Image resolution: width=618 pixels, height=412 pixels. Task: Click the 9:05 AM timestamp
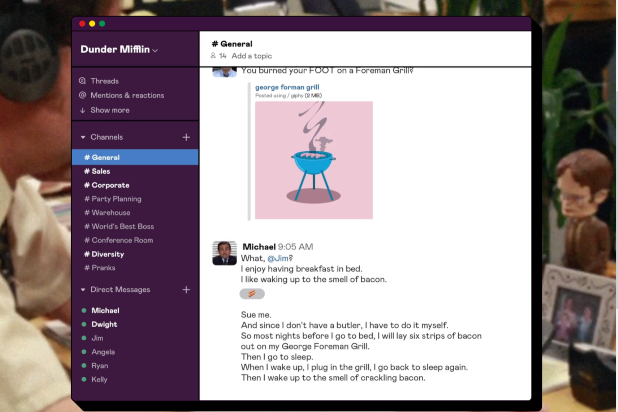[295, 247]
